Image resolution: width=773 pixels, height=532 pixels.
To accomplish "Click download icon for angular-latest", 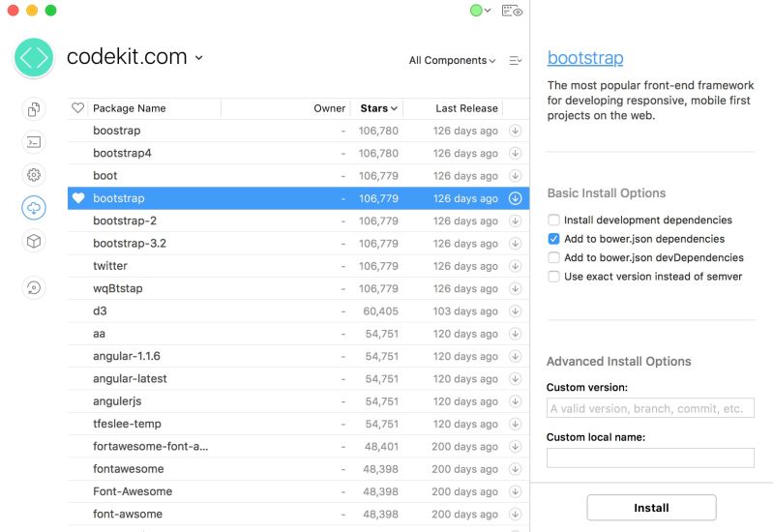I will pyautogui.click(x=515, y=378).
